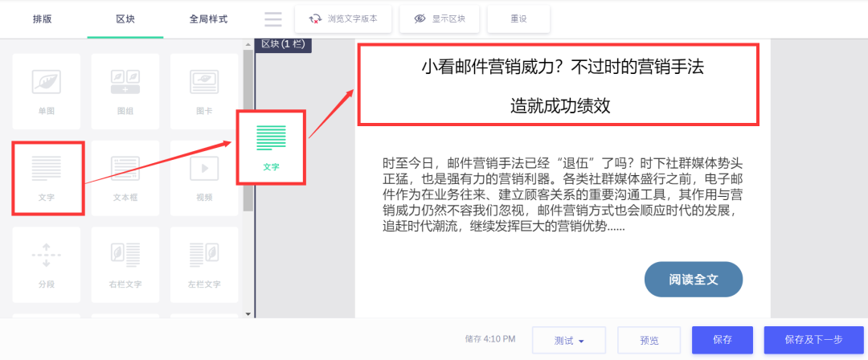Open the 全局样式 global style tab
The height and width of the screenshot is (360, 868).
(x=209, y=19)
